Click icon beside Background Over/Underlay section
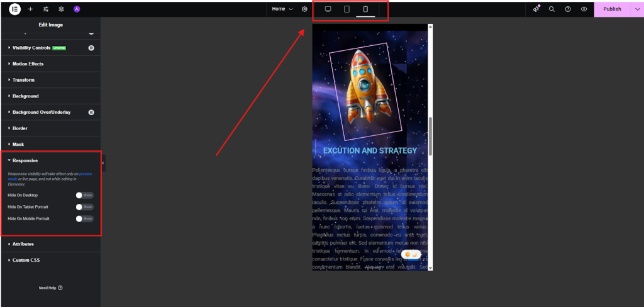 click(x=91, y=112)
